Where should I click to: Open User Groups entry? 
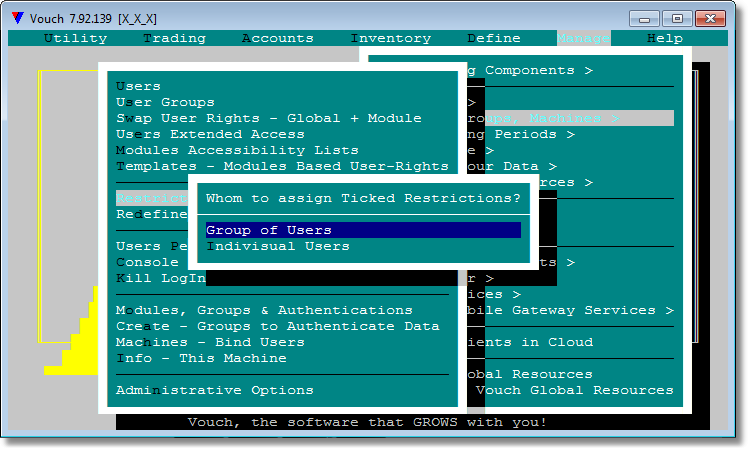(x=166, y=102)
